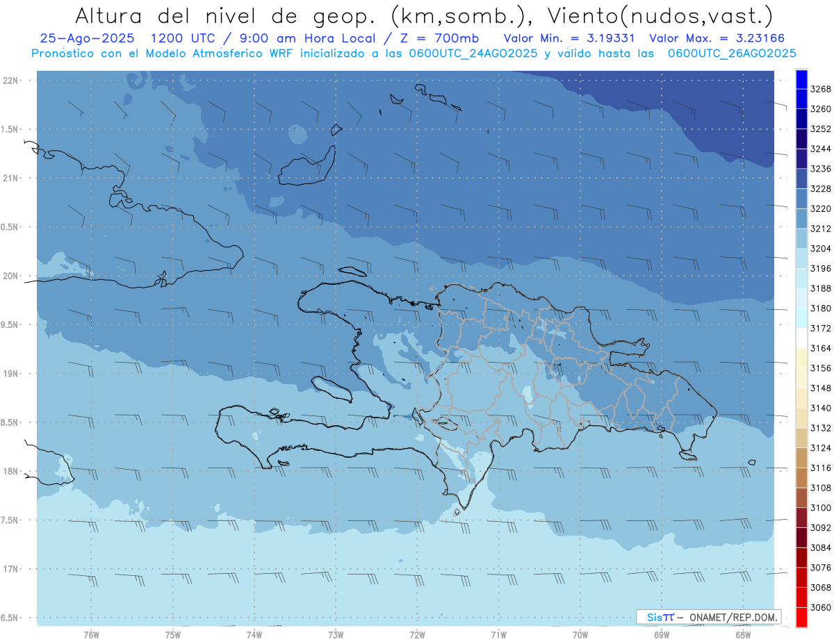Click the white swatch between 3172 and 3164

coord(801,338)
